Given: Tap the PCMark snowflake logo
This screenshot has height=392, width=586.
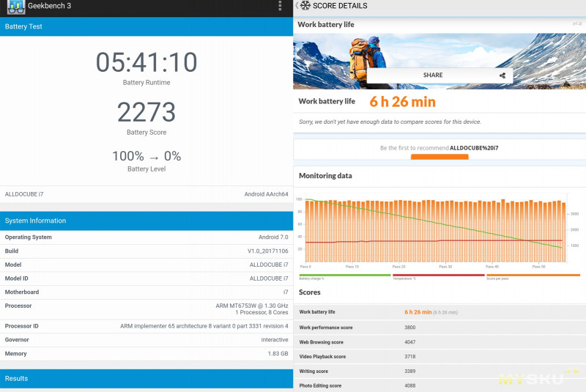Looking at the screenshot, I should 305,6.
